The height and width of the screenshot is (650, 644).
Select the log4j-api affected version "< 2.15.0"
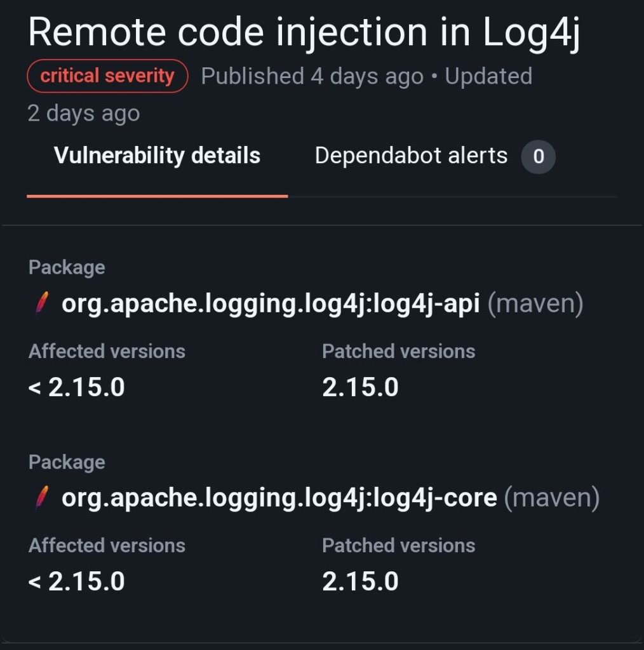point(77,387)
